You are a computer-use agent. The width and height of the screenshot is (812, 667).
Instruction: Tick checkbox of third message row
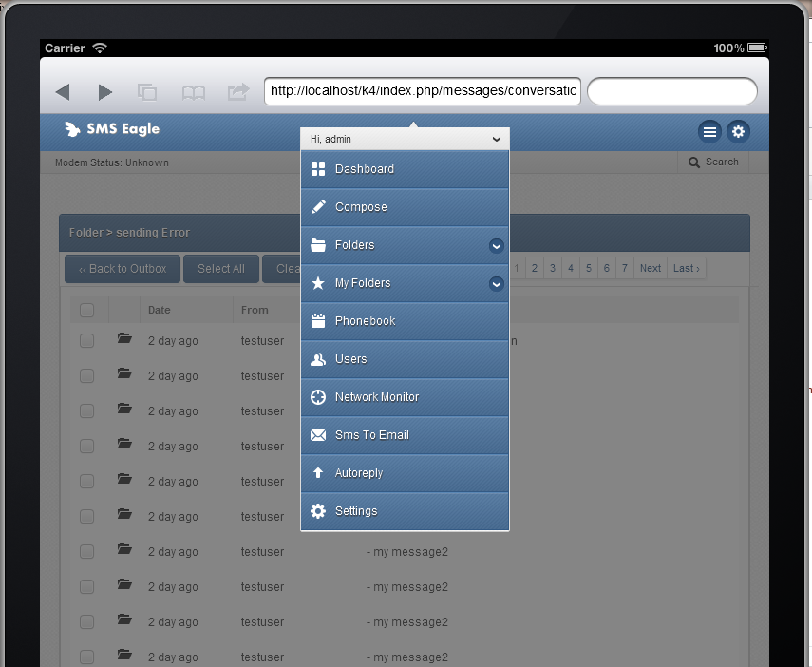87,411
